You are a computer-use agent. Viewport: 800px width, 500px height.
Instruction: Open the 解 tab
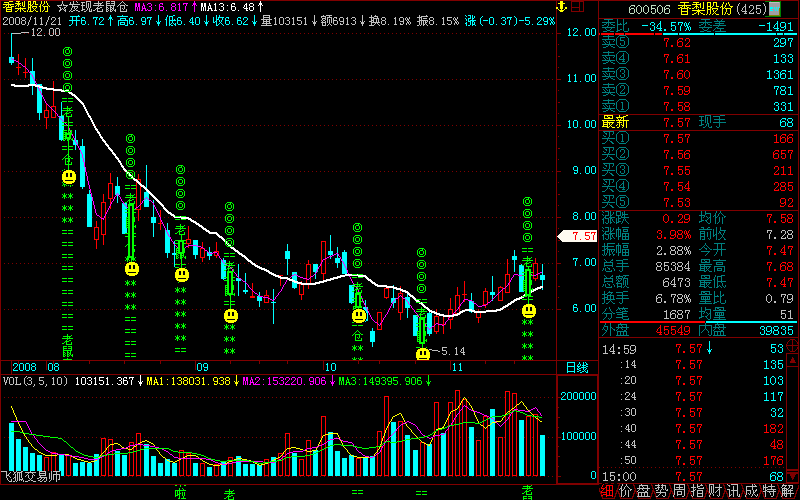tap(788, 491)
